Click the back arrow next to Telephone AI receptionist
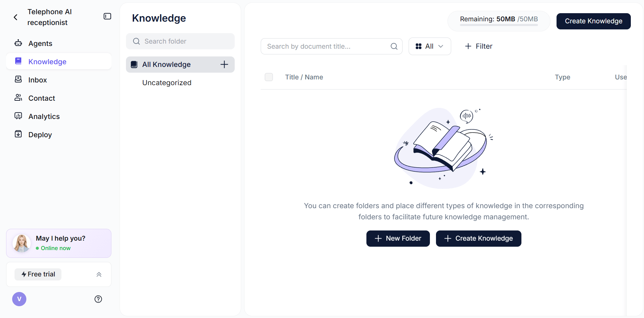Screen dimensions: 644x318 [15, 17]
